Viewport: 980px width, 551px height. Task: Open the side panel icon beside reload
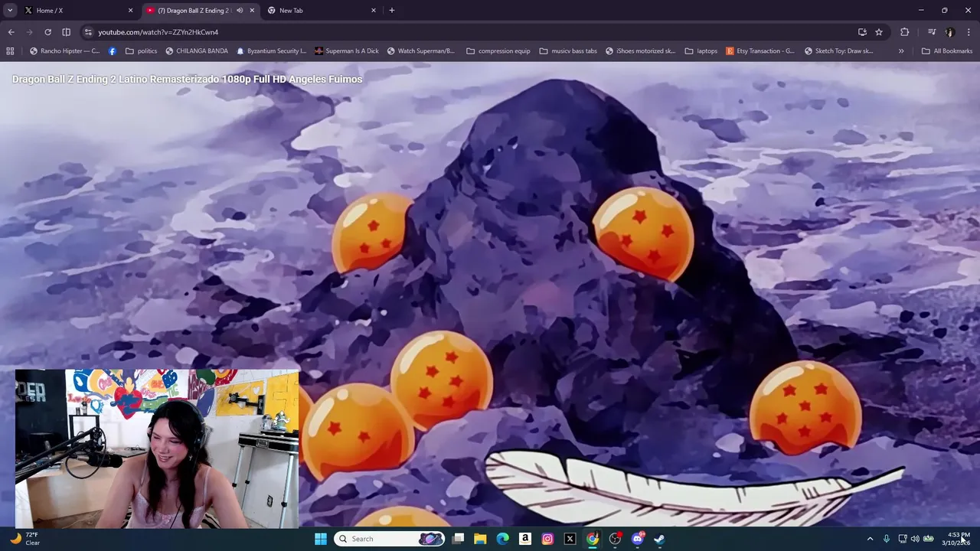tap(66, 32)
